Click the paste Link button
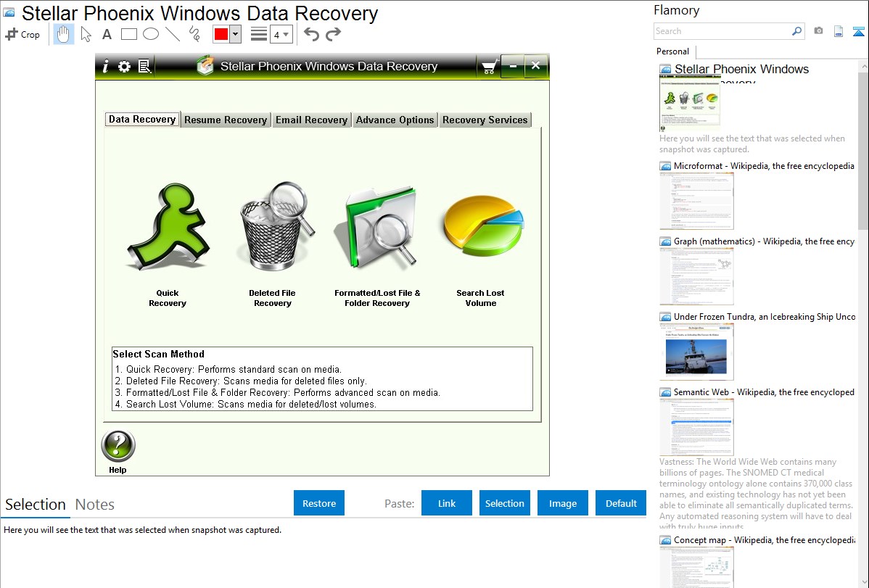This screenshot has height=588, width=869. [447, 503]
